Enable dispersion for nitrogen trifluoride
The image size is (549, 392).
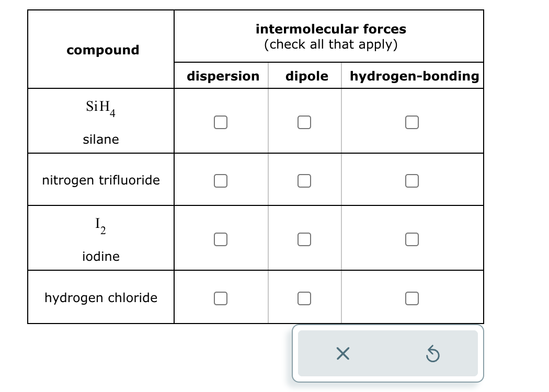[221, 180]
